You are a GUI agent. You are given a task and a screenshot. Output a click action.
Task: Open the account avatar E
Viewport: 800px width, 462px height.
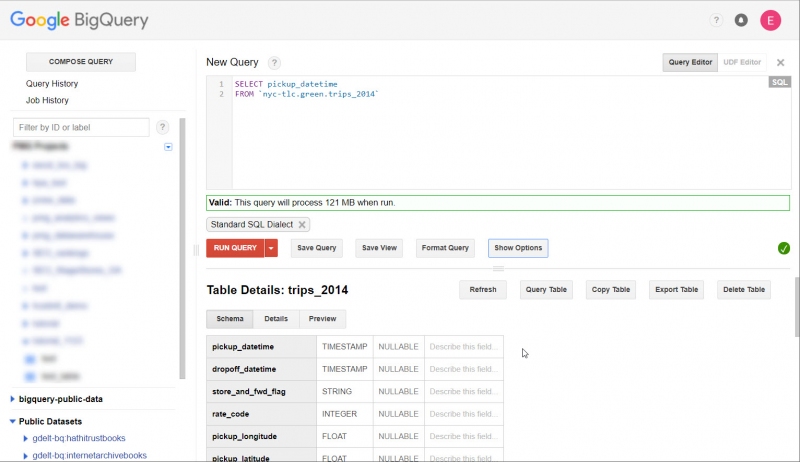(770, 20)
